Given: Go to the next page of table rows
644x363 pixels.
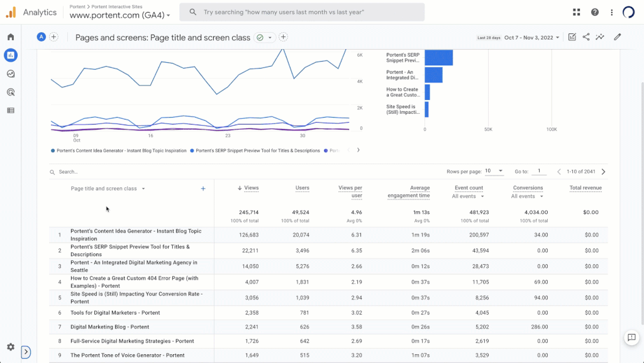Looking at the screenshot, I should (x=603, y=172).
